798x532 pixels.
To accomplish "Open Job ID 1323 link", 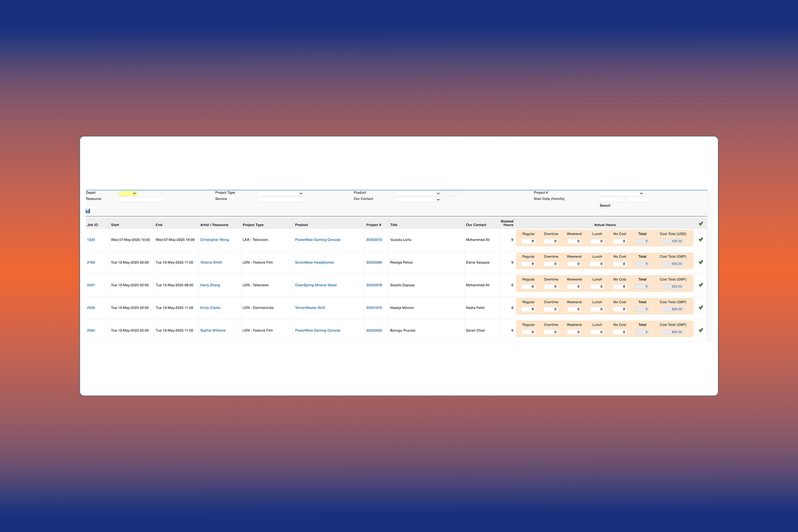I will 91,240.
